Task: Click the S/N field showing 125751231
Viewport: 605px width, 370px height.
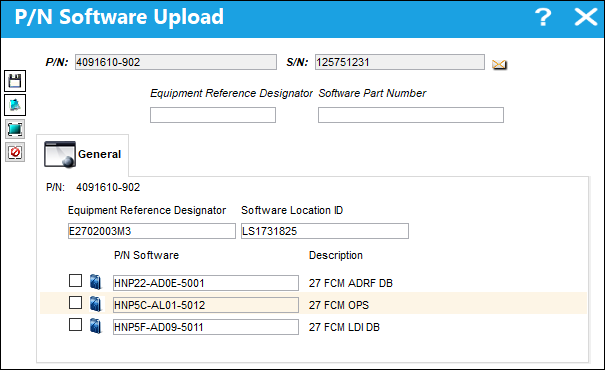Action: [400, 62]
